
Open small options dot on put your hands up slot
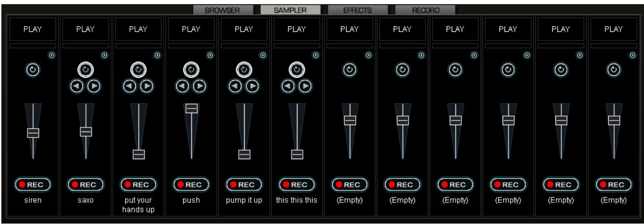click(157, 55)
